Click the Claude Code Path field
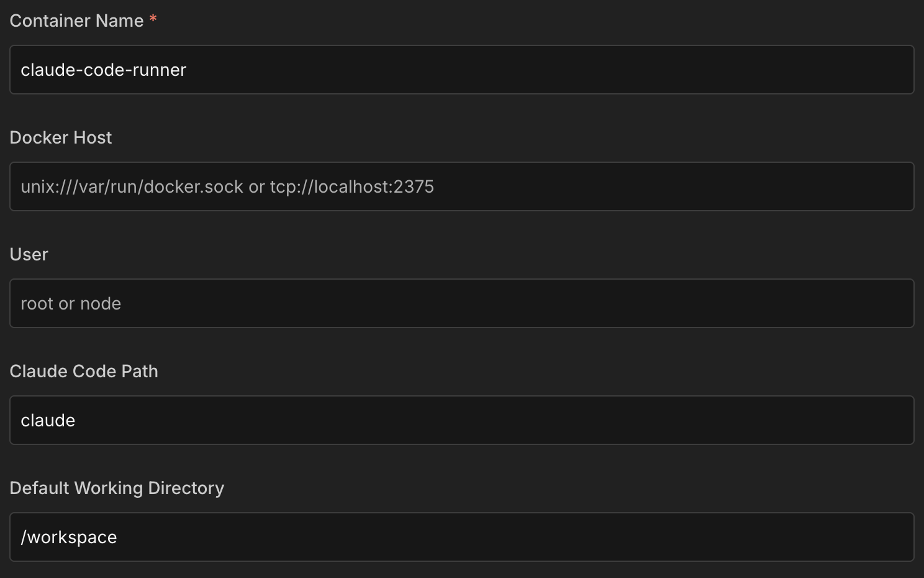Screen dimensions: 924x578 pos(462,420)
